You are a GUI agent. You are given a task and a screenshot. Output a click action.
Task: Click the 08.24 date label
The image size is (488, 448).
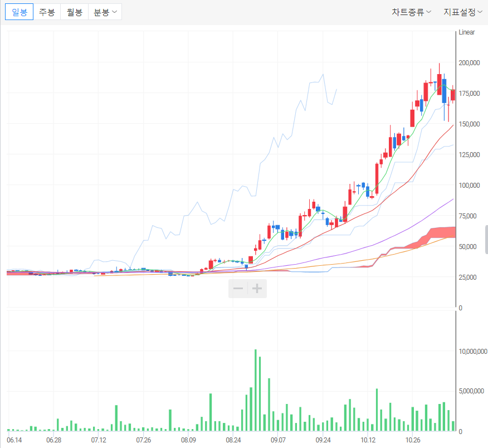(233, 440)
